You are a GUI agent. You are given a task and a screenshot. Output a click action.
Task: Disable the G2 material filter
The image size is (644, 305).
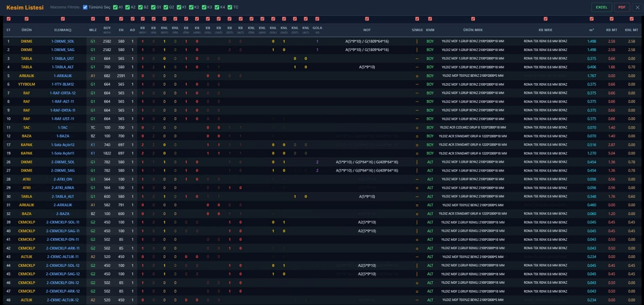(166, 7)
